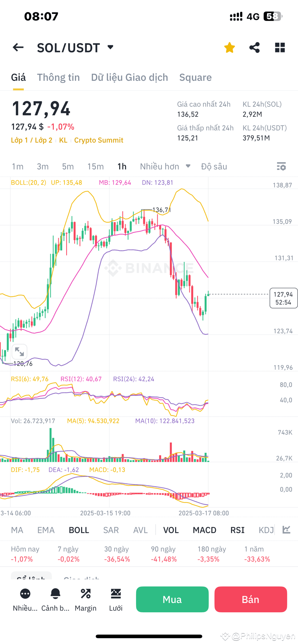Viewport: 298px width, 644px height.
Task: Switch to the Thông tin tab
Action: 58,77
